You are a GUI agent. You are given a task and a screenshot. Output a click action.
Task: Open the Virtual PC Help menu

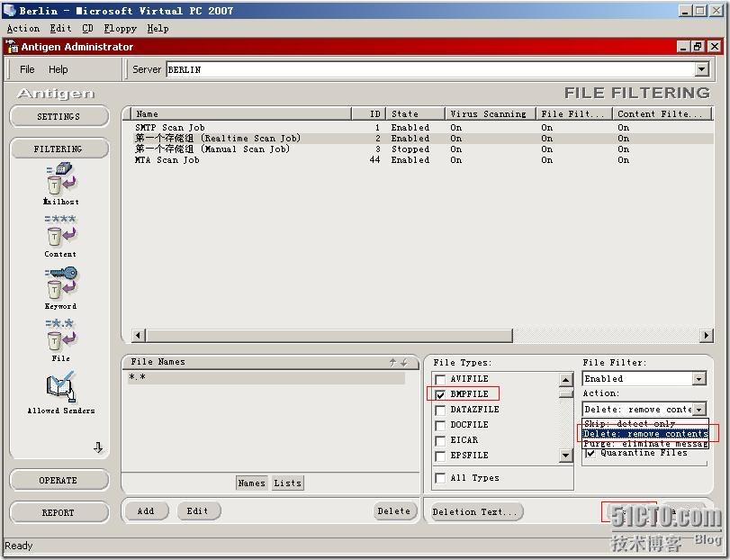point(158,29)
